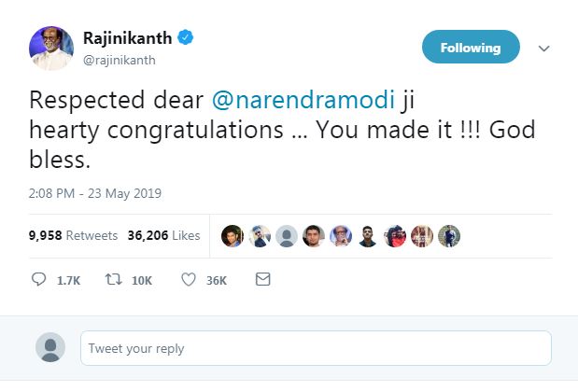This screenshot has height=392, width=578.
Task: Focus the Tweet your reply field
Action: tap(316, 348)
